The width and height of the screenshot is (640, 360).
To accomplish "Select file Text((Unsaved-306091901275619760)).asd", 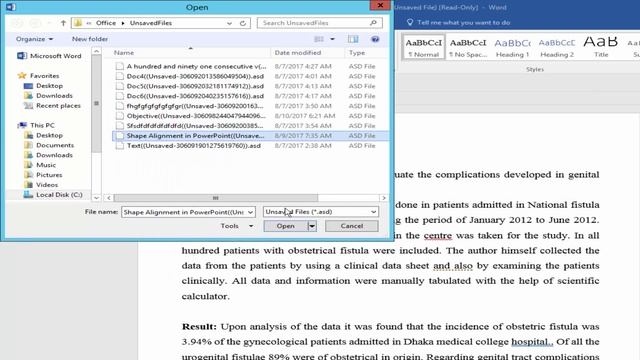I will coord(250,146).
